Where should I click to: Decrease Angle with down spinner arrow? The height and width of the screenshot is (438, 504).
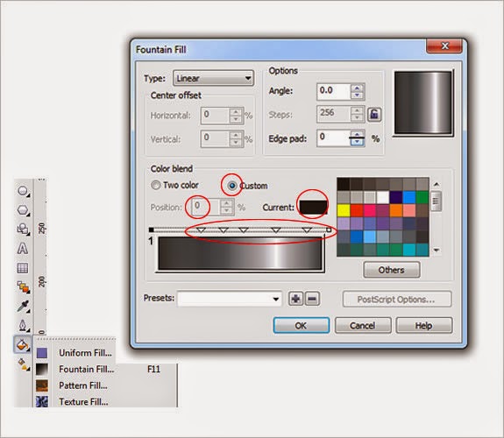pyautogui.click(x=357, y=95)
